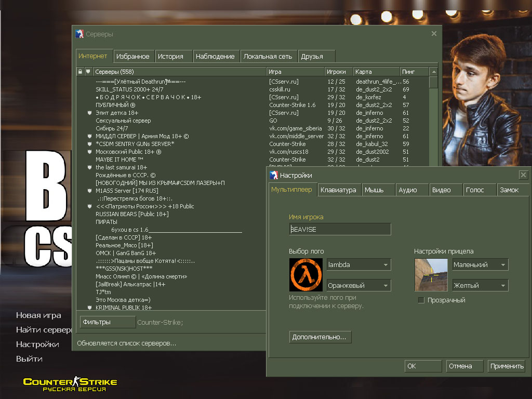Select server ***GSS(NSK)HOST***

click(171, 269)
